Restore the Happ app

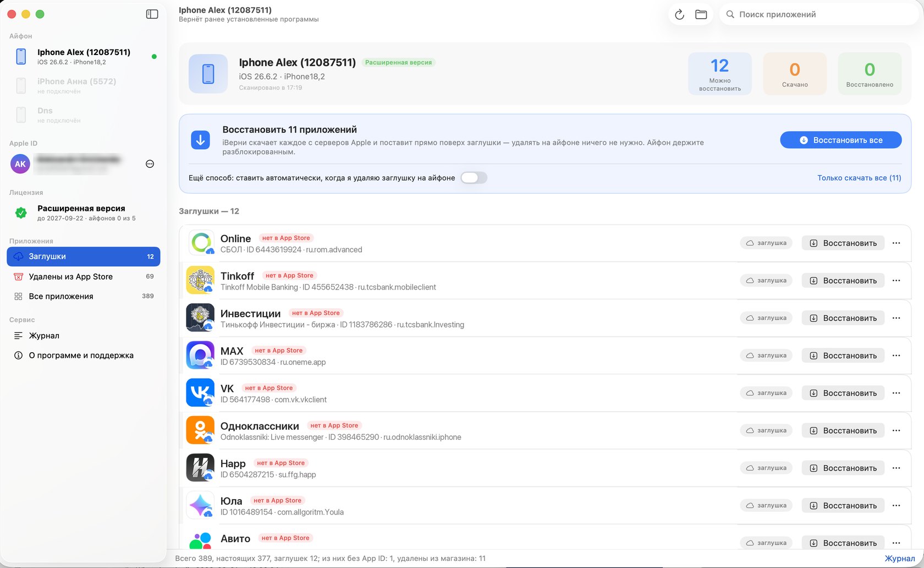[x=843, y=467]
